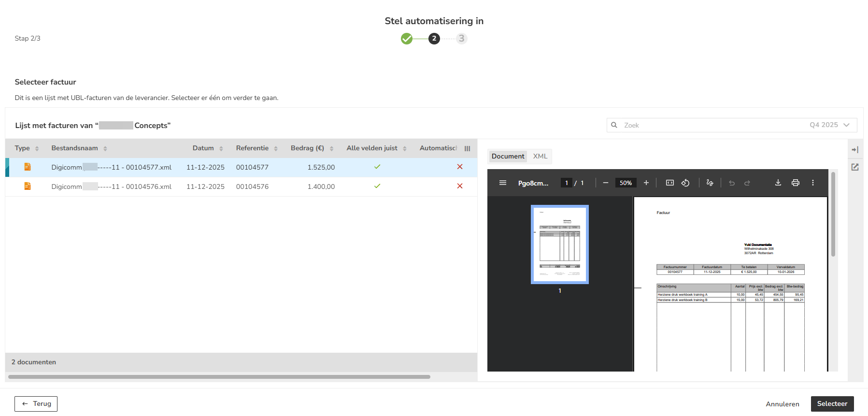Viewport: 868px width, 416px height.
Task: Cancel with the Annuleren link
Action: tap(783, 404)
